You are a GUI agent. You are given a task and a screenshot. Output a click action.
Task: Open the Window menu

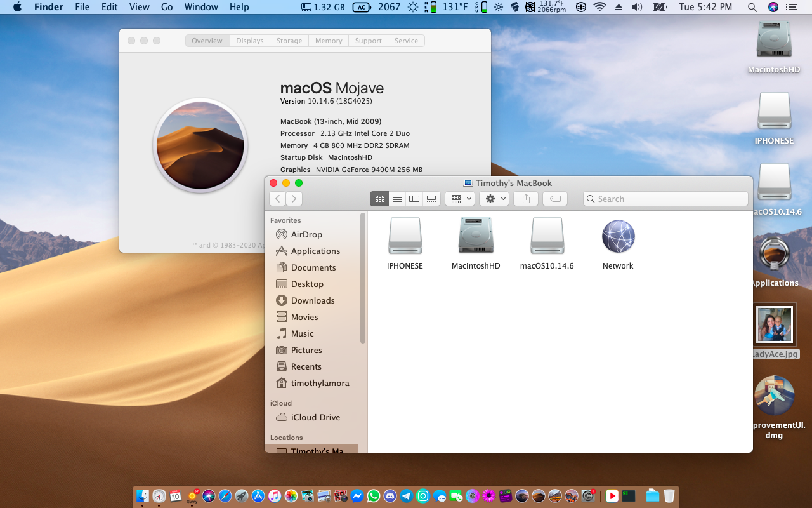coord(200,7)
